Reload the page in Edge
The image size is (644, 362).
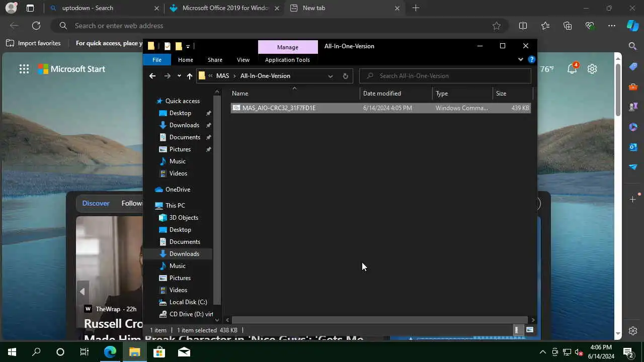pos(36,26)
